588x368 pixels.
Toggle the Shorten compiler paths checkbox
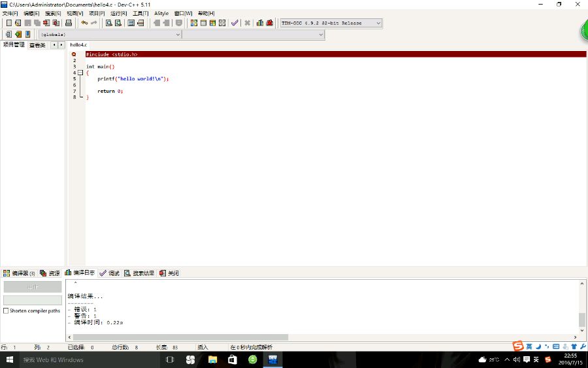pos(6,310)
